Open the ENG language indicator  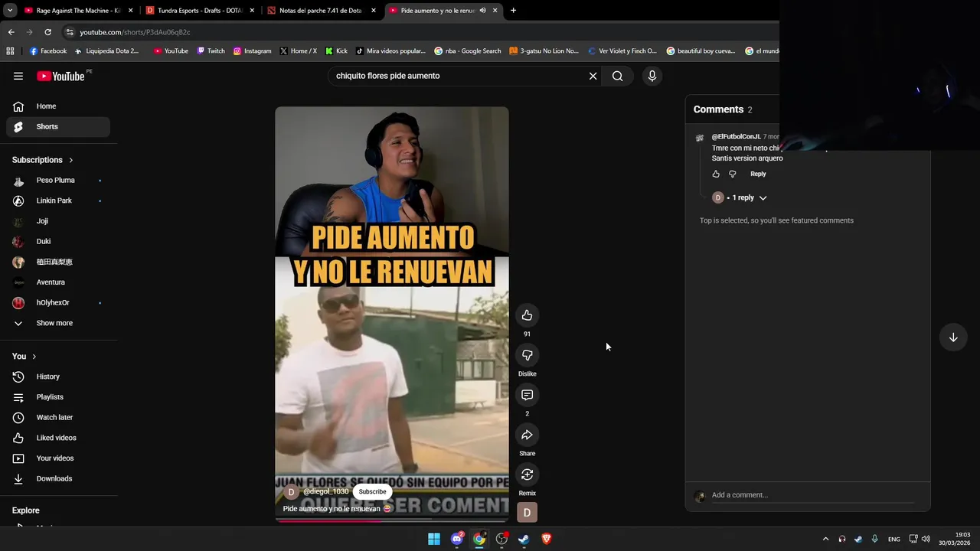[893, 539]
